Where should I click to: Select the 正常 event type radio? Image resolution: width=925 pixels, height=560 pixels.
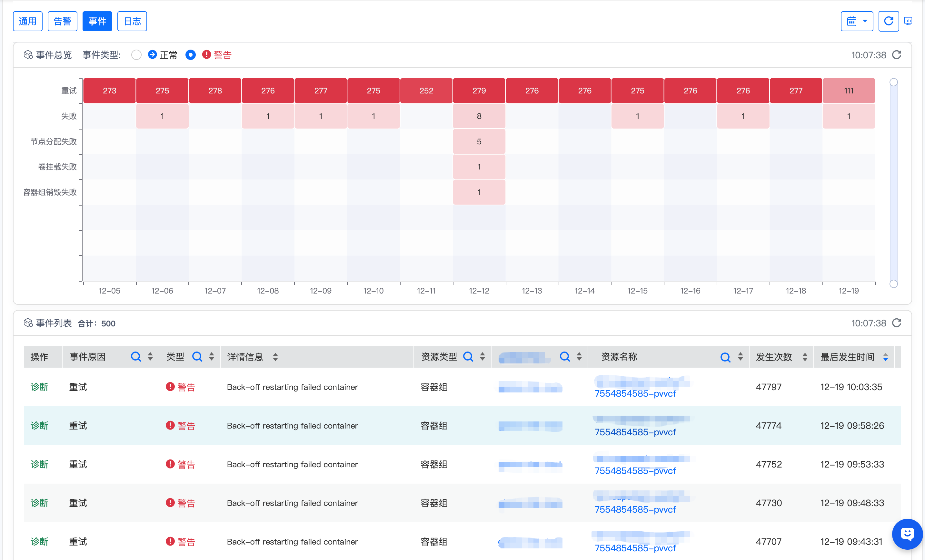[136, 55]
